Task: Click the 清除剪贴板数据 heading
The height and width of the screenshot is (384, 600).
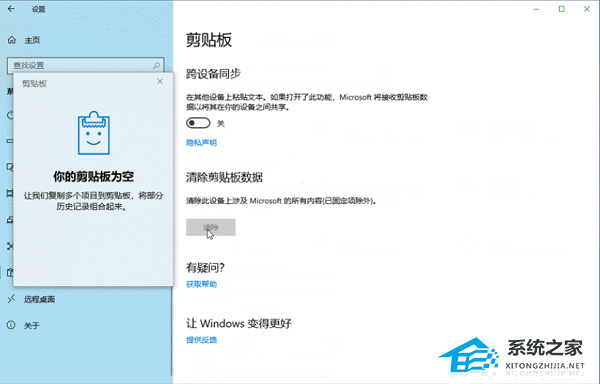Action: tap(224, 177)
